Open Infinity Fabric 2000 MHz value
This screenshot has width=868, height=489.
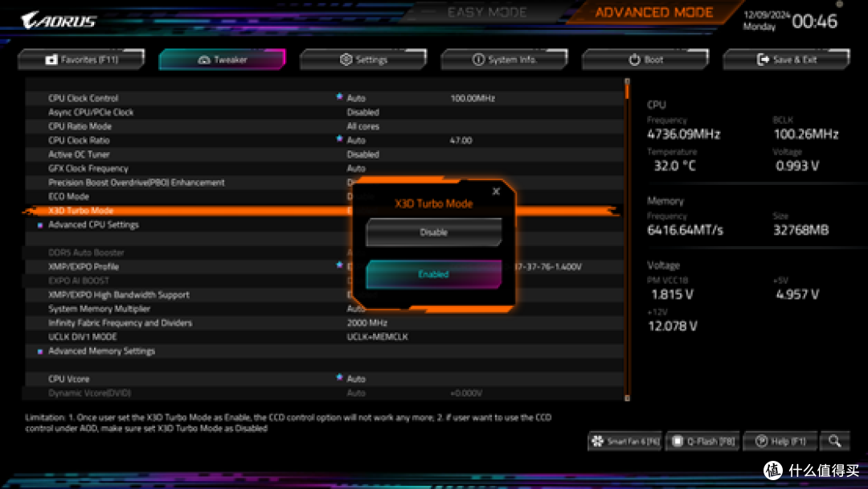tap(367, 323)
